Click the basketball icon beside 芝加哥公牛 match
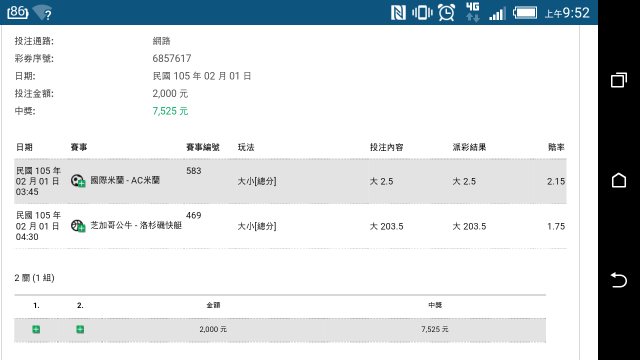 [78, 226]
